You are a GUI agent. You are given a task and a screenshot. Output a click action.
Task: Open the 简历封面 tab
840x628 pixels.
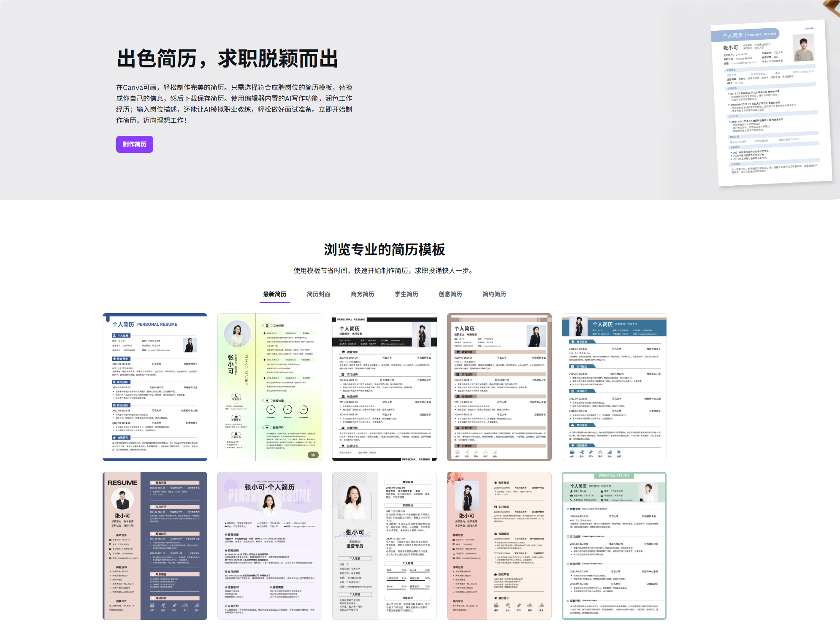(x=318, y=294)
